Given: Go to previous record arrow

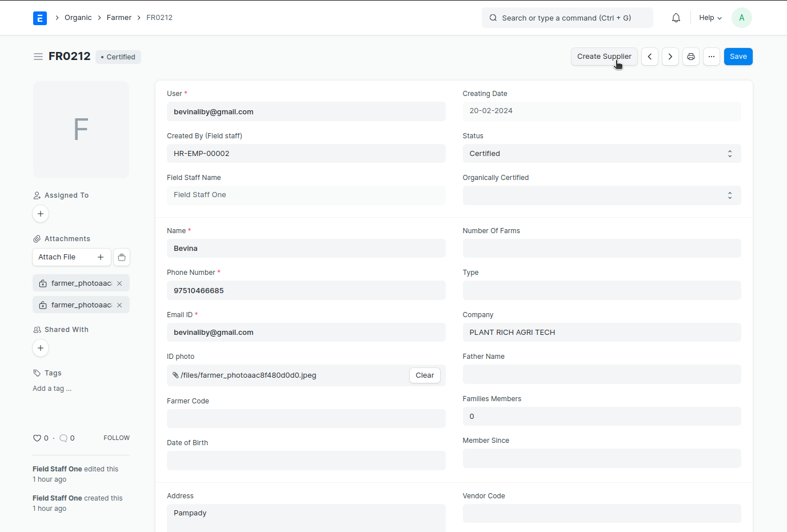Looking at the screenshot, I should click(x=650, y=57).
